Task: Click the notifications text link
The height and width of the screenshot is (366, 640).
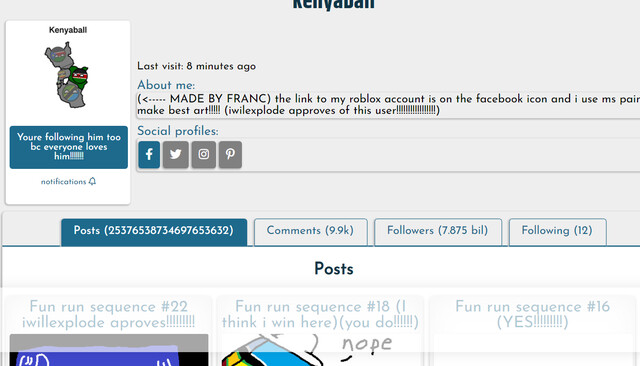Action: [x=63, y=182]
